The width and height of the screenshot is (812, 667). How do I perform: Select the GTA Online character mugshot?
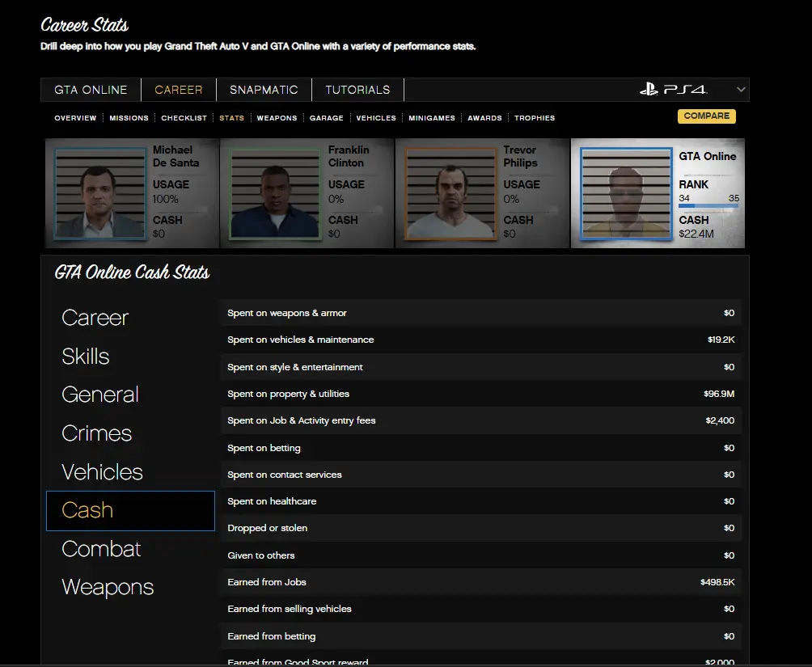[x=626, y=193]
